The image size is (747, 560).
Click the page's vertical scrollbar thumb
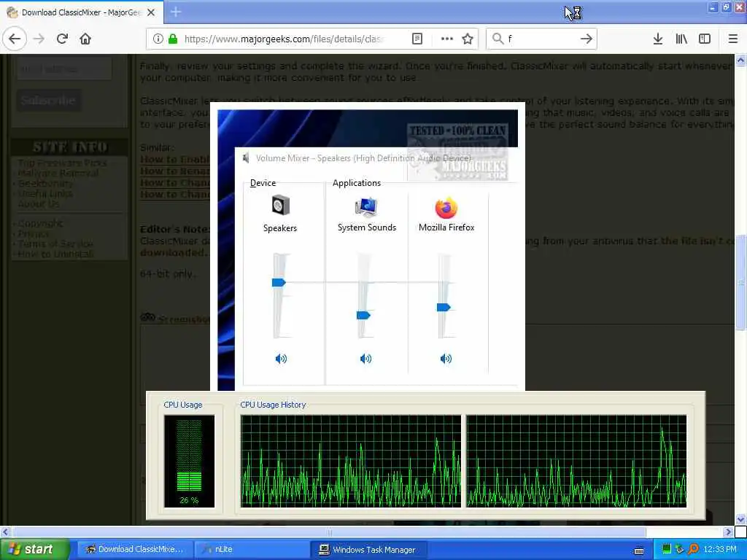(x=741, y=282)
